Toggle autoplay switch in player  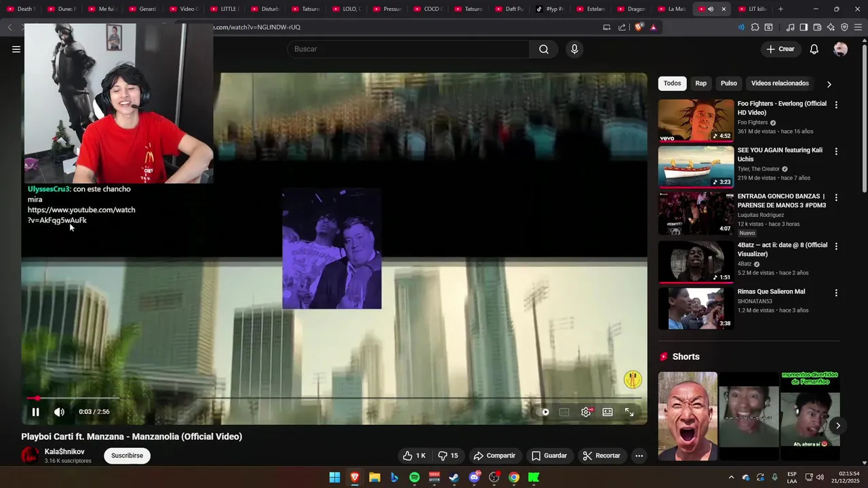click(543, 411)
